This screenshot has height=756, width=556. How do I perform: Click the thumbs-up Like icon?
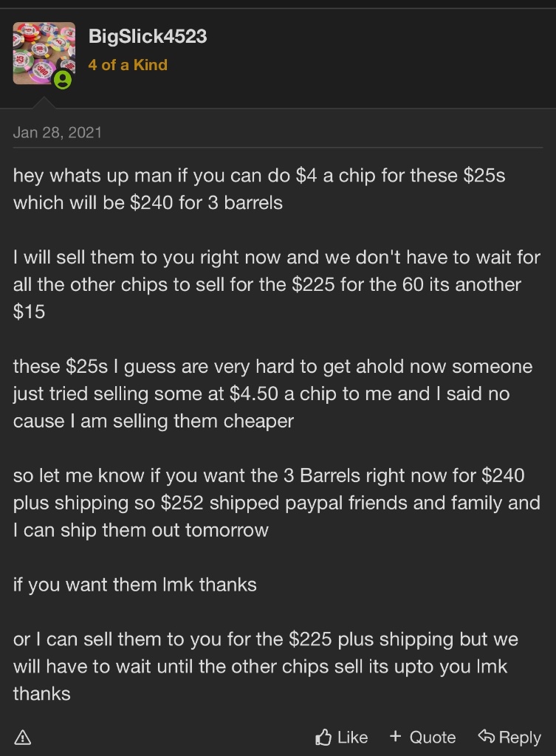coord(323,737)
